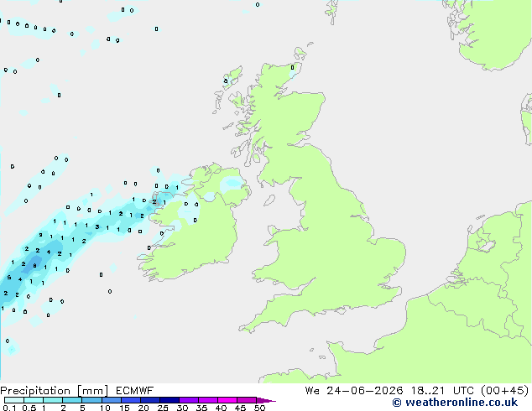Click the '5' precipitation value on the map
The height and width of the screenshot is (411, 532).
[9, 278]
